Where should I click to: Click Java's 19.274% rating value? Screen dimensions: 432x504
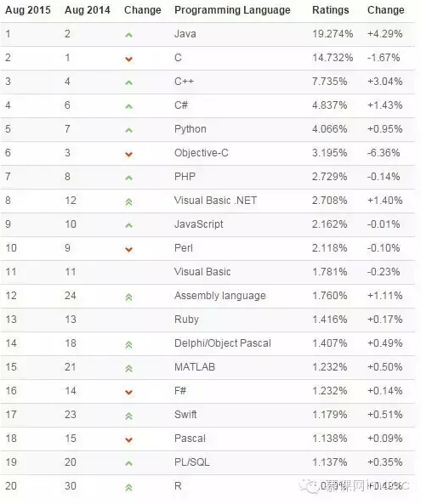333,34
